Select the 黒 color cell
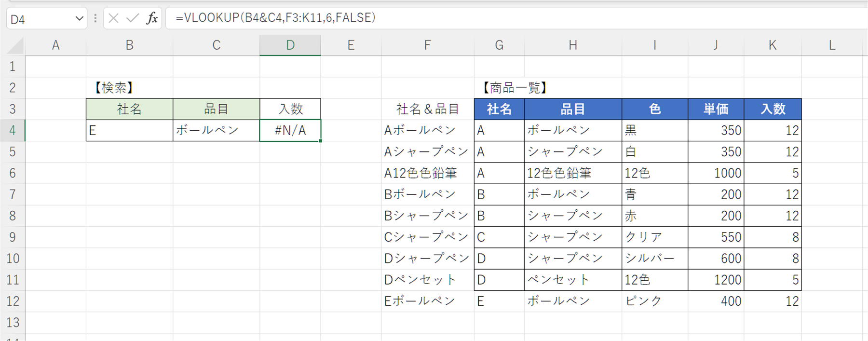 coord(655,130)
